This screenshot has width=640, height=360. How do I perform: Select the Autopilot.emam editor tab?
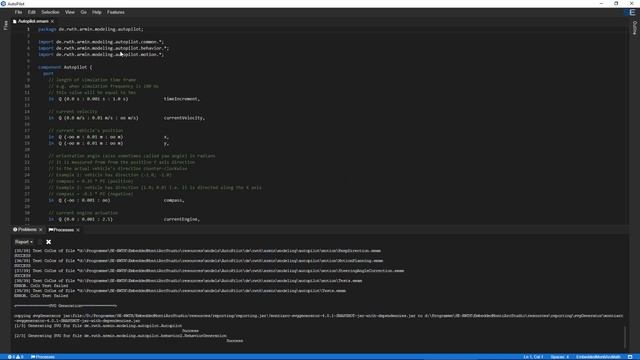[x=33, y=21]
